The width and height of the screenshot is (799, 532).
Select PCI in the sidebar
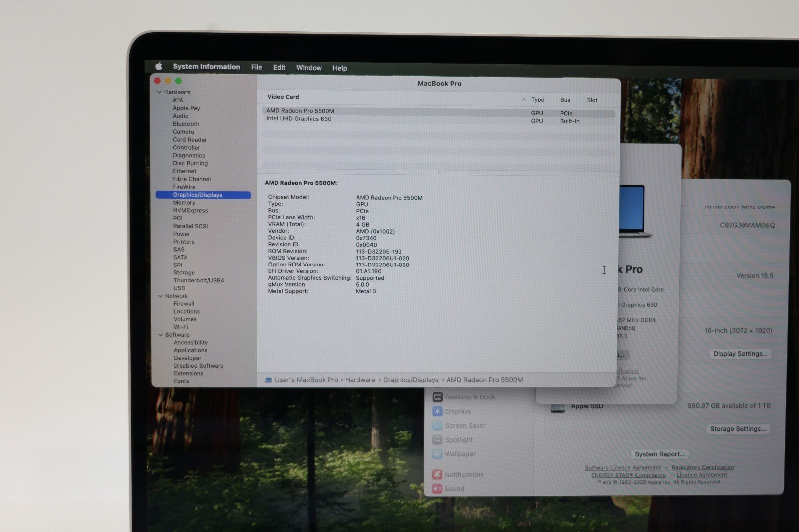click(x=178, y=218)
